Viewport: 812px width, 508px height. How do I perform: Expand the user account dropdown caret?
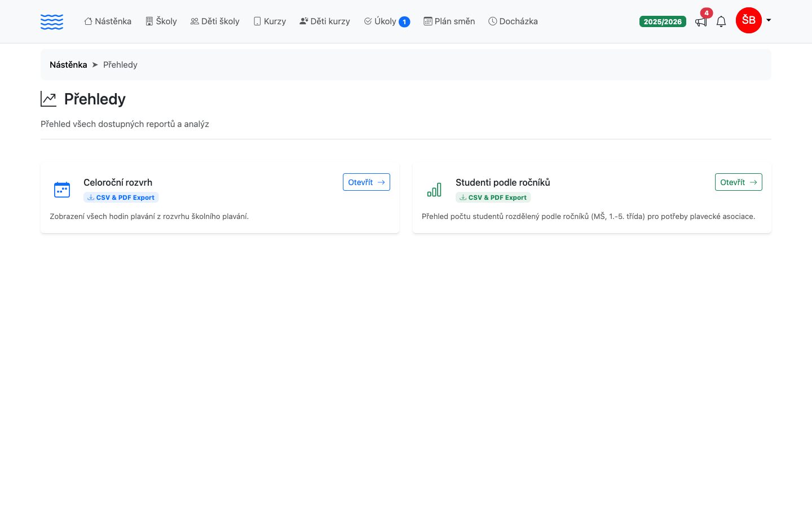tap(769, 20)
